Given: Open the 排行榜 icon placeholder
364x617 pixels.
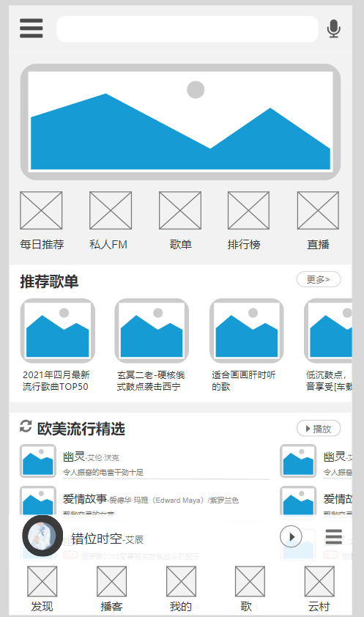Looking at the screenshot, I should click(248, 210).
